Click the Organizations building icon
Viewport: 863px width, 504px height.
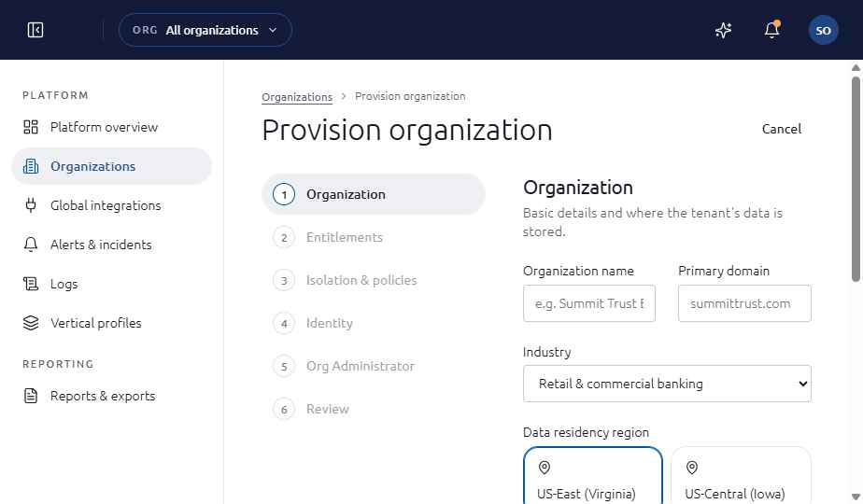31,166
